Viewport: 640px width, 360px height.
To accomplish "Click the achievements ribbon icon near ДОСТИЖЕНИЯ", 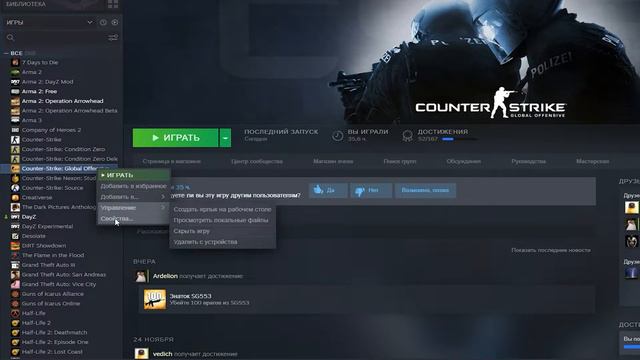I will click(x=407, y=136).
